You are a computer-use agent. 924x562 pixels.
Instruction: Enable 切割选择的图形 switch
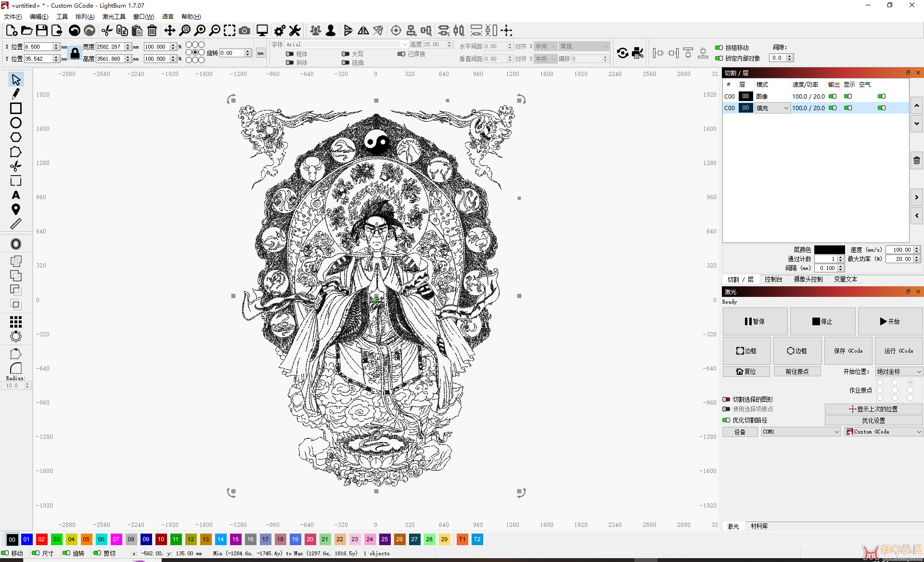[726, 399]
